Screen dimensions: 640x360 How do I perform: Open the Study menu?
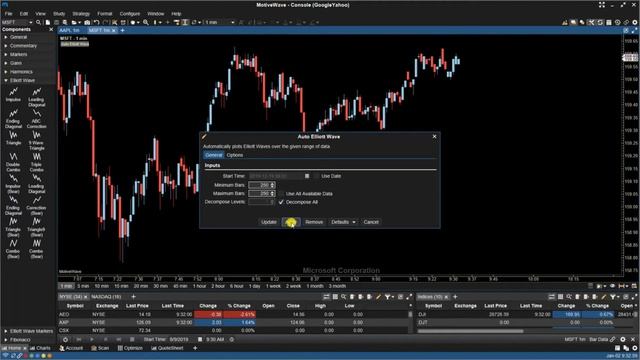click(x=59, y=13)
